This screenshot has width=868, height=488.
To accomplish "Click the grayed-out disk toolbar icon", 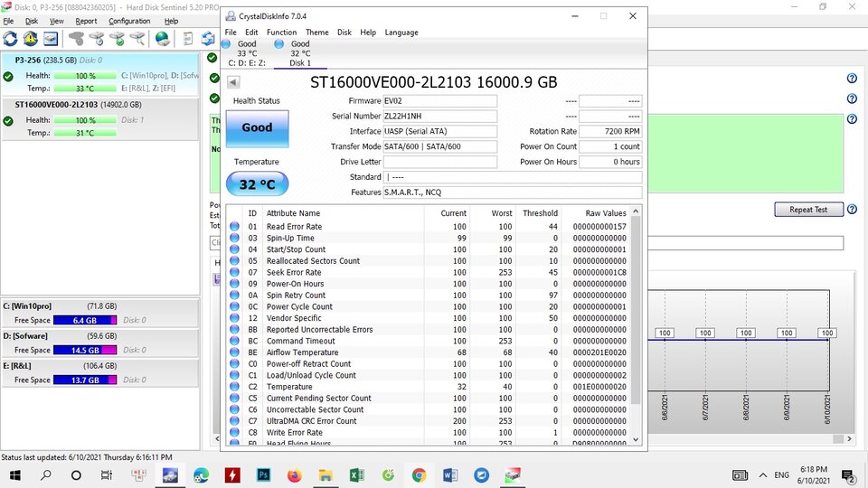I will coord(76,39).
